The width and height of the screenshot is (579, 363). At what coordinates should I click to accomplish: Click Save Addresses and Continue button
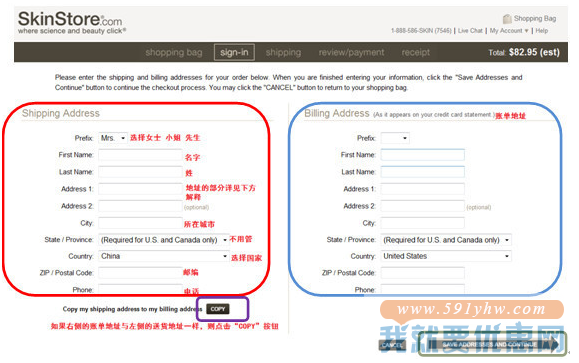493,344
